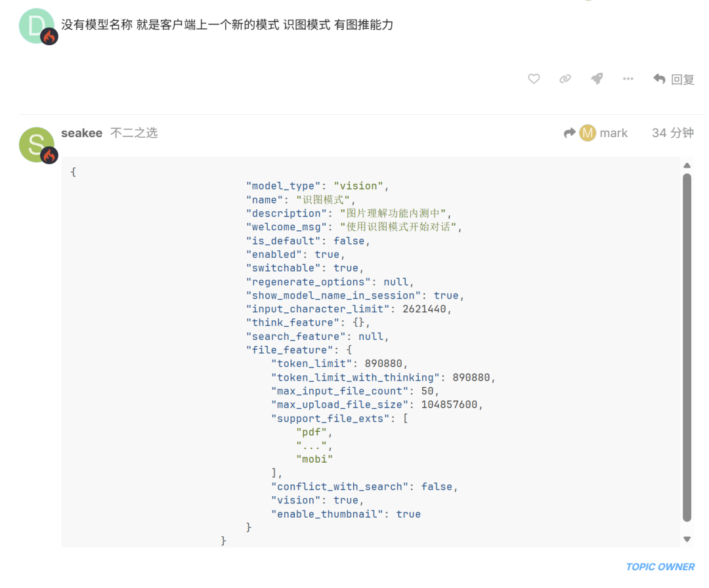Like the top post with the heart icon
The width and height of the screenshot is (709, 588).
pyautogui.click(x=534, y=79)
